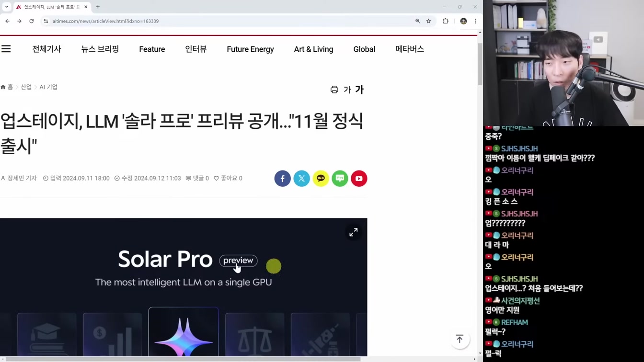Go to the 산업 breadcrumb link
The height and width of the screenshot is (362, 644).
coord(26,87)
